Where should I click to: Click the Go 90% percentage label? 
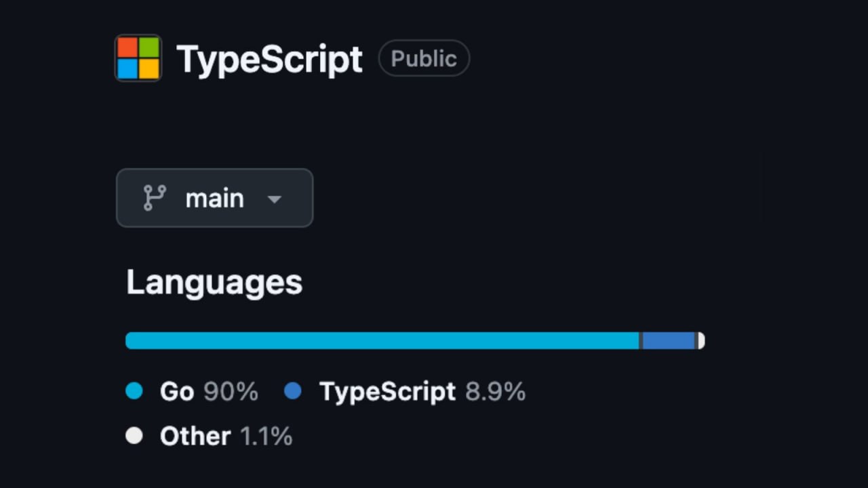pyautogui.click(x=231, y=392)
